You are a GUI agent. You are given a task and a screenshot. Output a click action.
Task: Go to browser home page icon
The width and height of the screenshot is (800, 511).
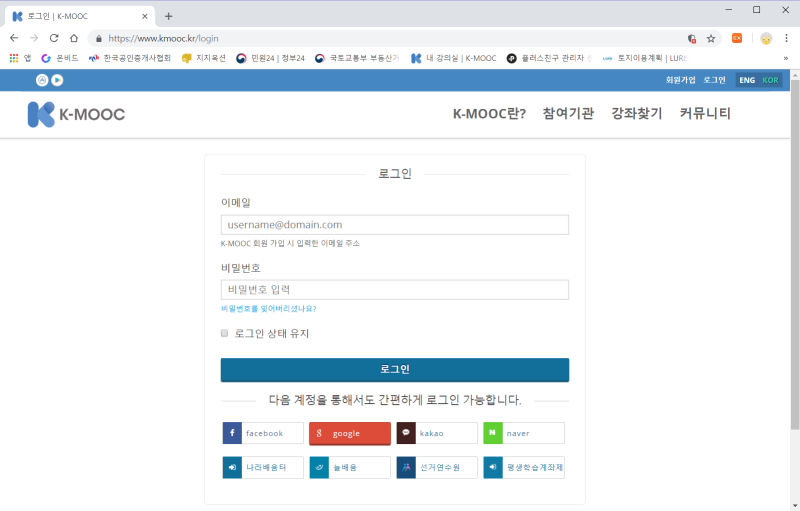pos(74,38)
